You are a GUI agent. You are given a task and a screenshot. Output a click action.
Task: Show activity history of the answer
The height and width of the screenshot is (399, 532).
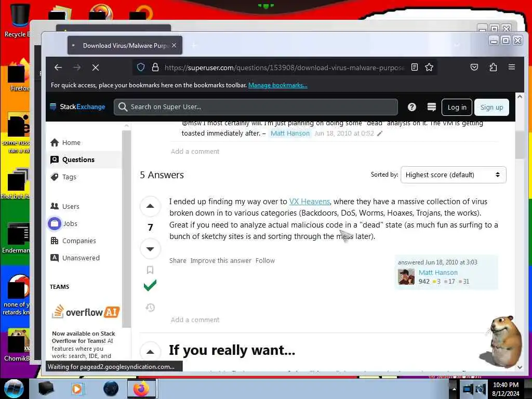click(x=150, y=308)
